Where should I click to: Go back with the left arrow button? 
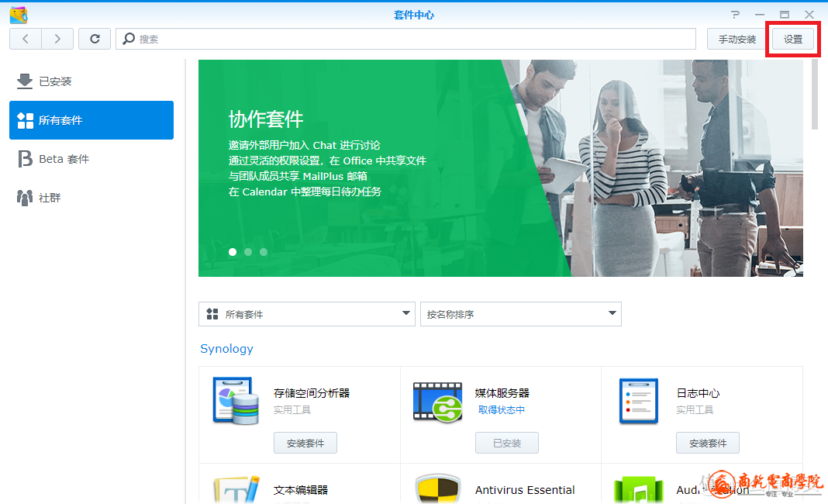(26, 39)
